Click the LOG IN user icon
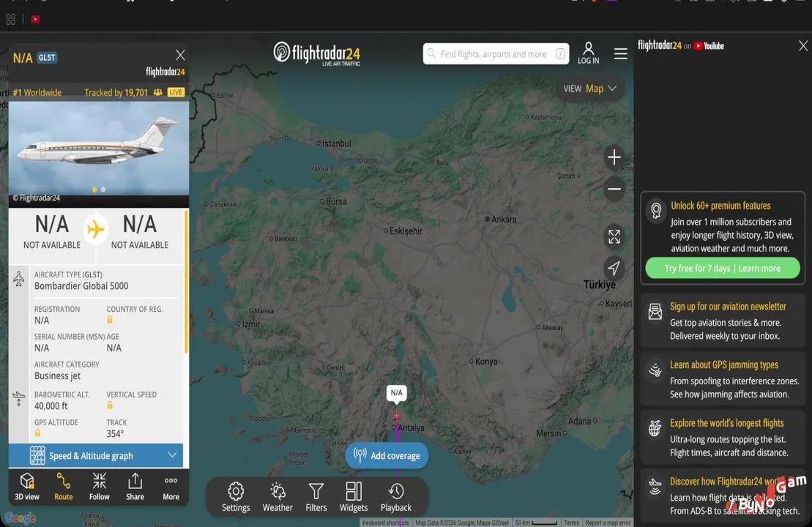The width and height of the screenshot is (812, 527). coord(588,53)
